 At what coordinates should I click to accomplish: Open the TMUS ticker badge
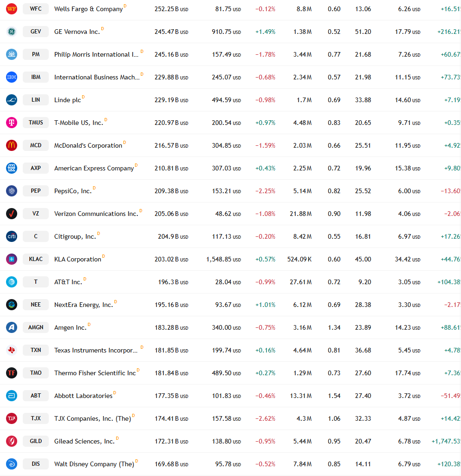tap(35, 123)
